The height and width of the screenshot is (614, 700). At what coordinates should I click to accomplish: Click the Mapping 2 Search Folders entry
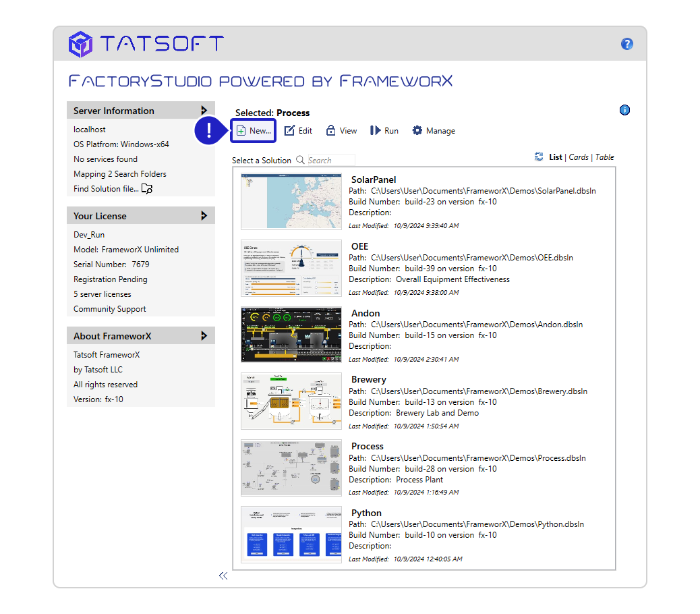(120, 174)
